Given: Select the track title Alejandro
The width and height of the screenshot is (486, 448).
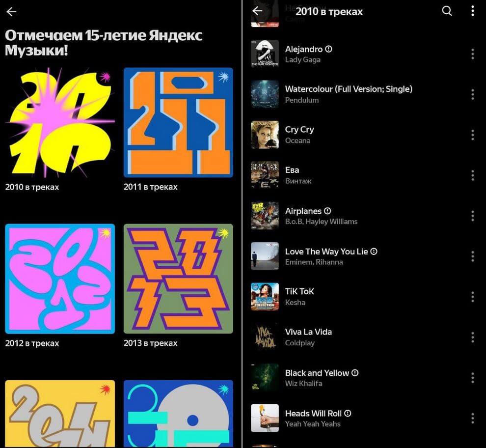Looking at the screenshot, I should [304, 49].
